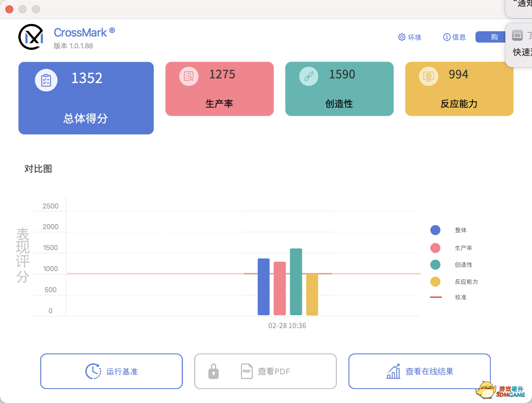
Task: Click the paintbrush icon on the 创造性 card
Action: tap(308, 76)
